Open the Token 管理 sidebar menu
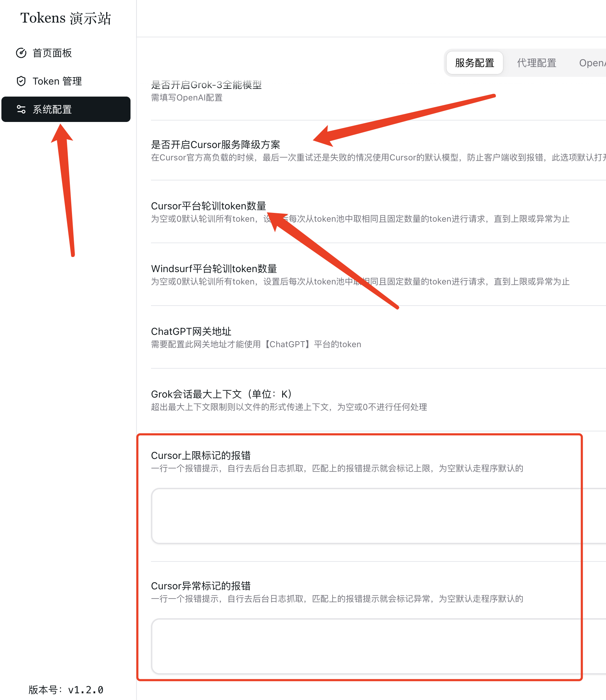The image size is (606, 700). (66, 81)
